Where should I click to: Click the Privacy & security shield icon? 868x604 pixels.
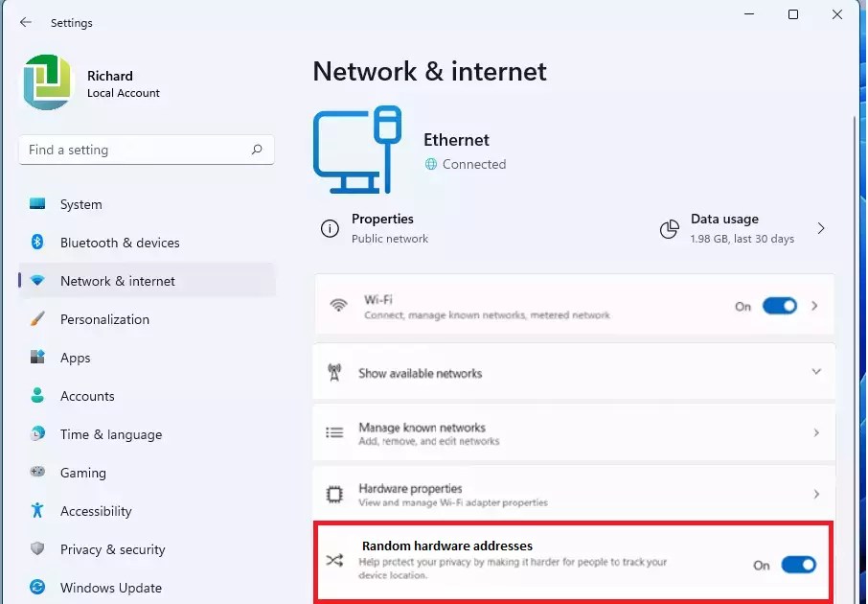coord(37,549)
